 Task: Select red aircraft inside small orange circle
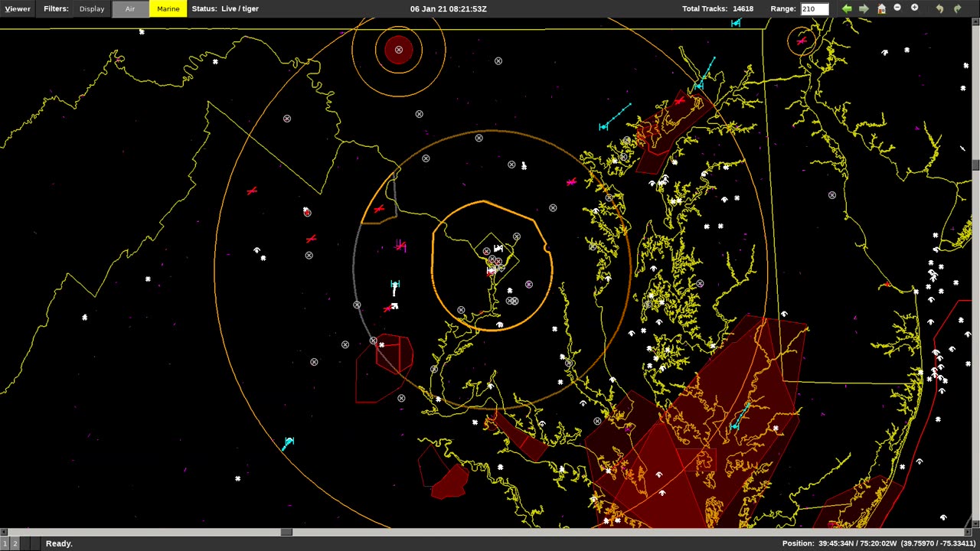click(x=802, y=41)
